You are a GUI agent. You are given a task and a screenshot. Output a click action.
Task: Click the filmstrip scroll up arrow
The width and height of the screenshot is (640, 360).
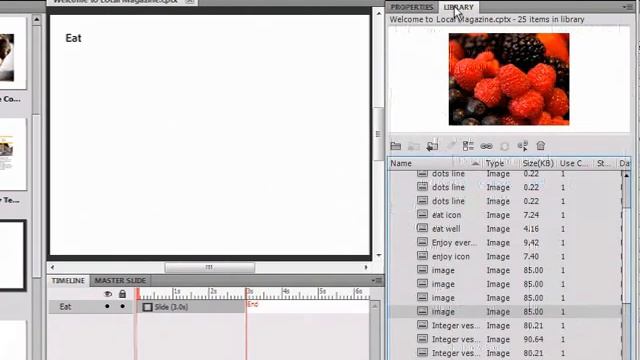tap(36, 19)
